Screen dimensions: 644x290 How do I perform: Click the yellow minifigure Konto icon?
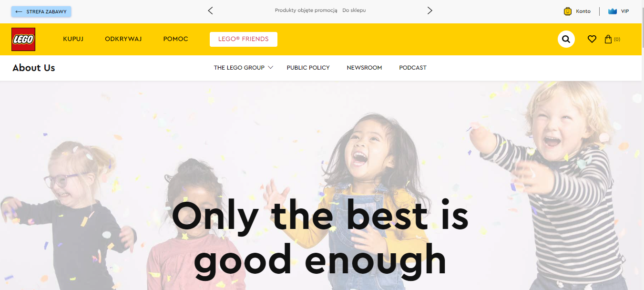(567, 11)
